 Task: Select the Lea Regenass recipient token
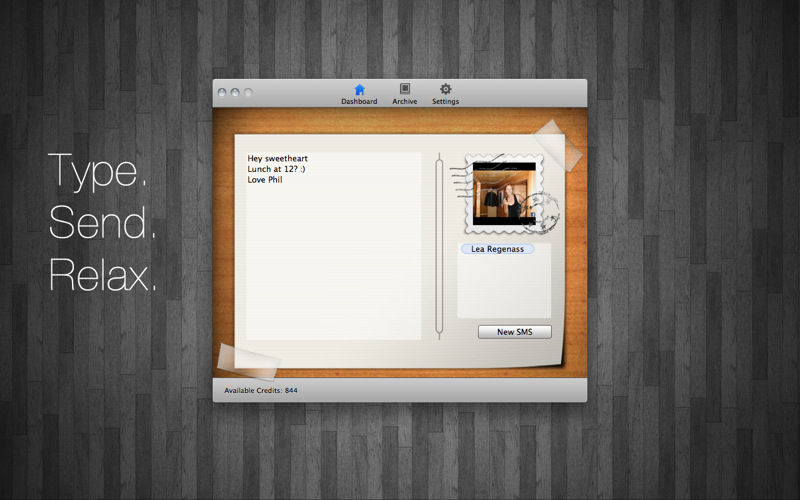point(497,249)
